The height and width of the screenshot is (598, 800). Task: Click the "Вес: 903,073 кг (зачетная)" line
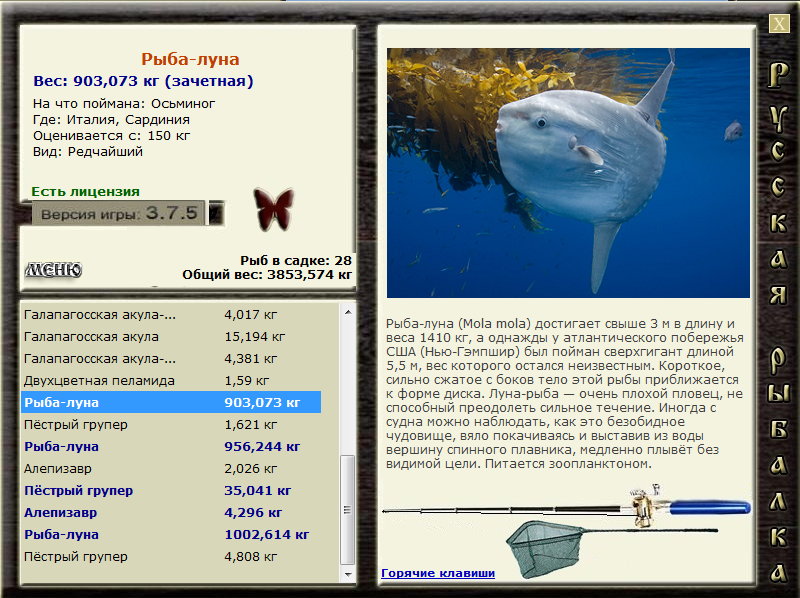click(143, 81)
